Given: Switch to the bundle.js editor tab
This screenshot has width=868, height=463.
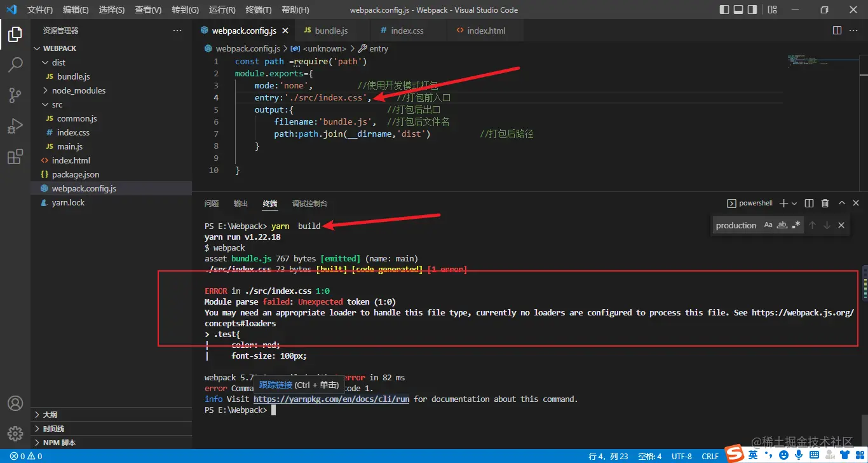Looking at the screenshot, I should (331, 31).
